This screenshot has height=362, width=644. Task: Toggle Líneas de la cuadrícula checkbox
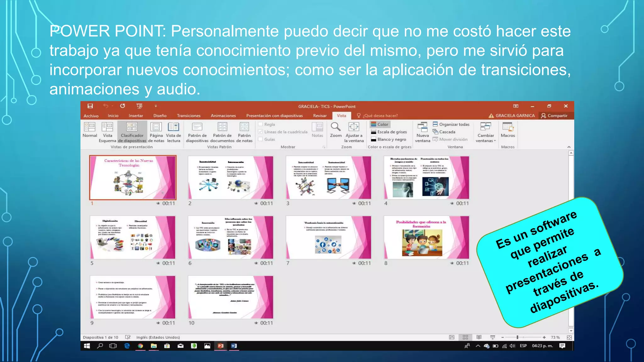[x=260, y=132]
